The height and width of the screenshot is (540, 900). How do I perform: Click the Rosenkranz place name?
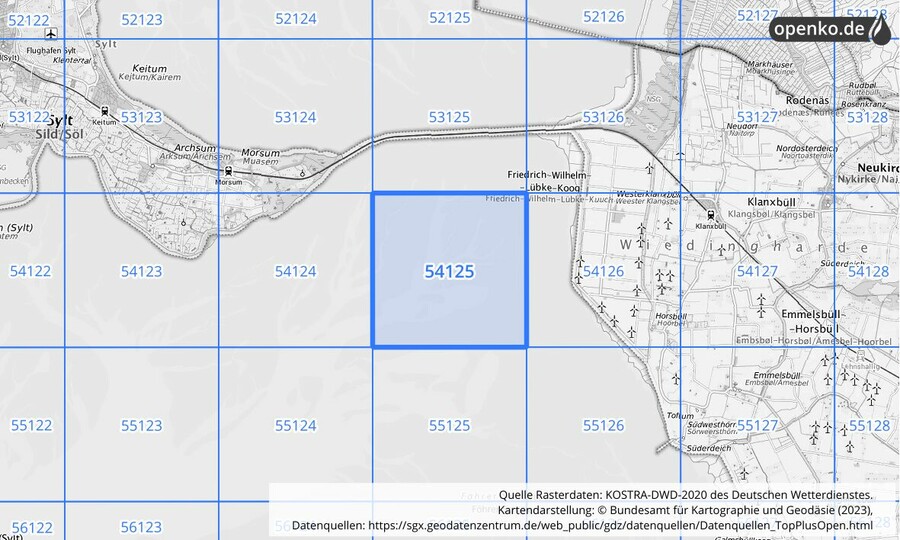[864, 104]
